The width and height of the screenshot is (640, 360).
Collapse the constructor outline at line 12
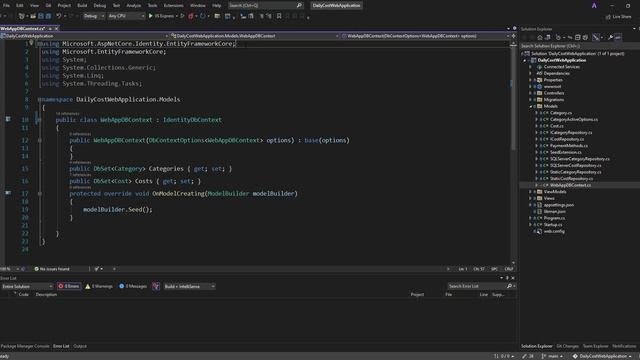pyautogui.click(x=40, y=140)
